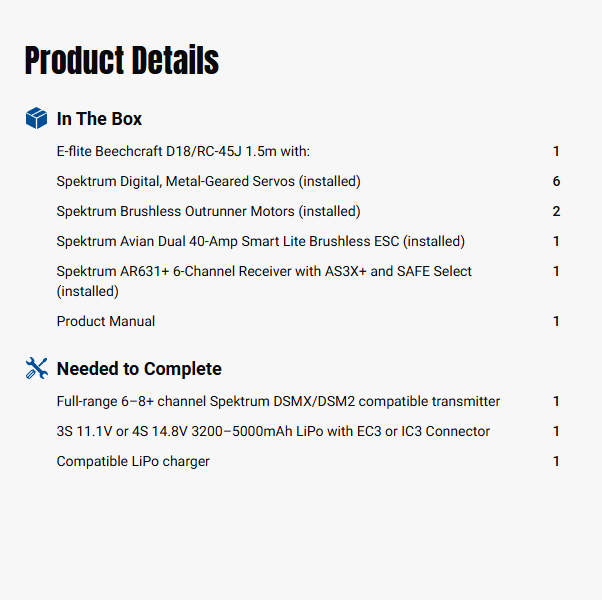Click the box icon beside In The Box
Image resolution: width=602 pixels, height=600 pixels.
[36, 119]
